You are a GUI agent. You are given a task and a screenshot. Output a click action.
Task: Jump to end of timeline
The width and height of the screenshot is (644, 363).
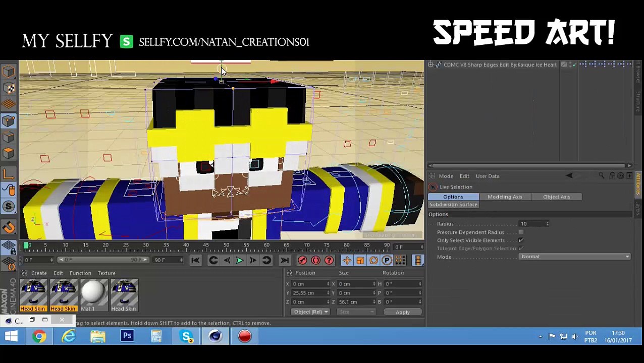click(x=285, y=260)
